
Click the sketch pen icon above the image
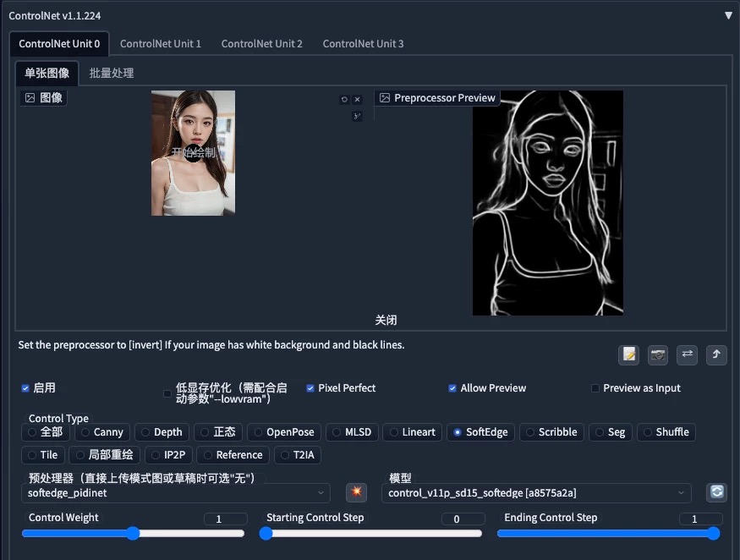coord(356,115)
